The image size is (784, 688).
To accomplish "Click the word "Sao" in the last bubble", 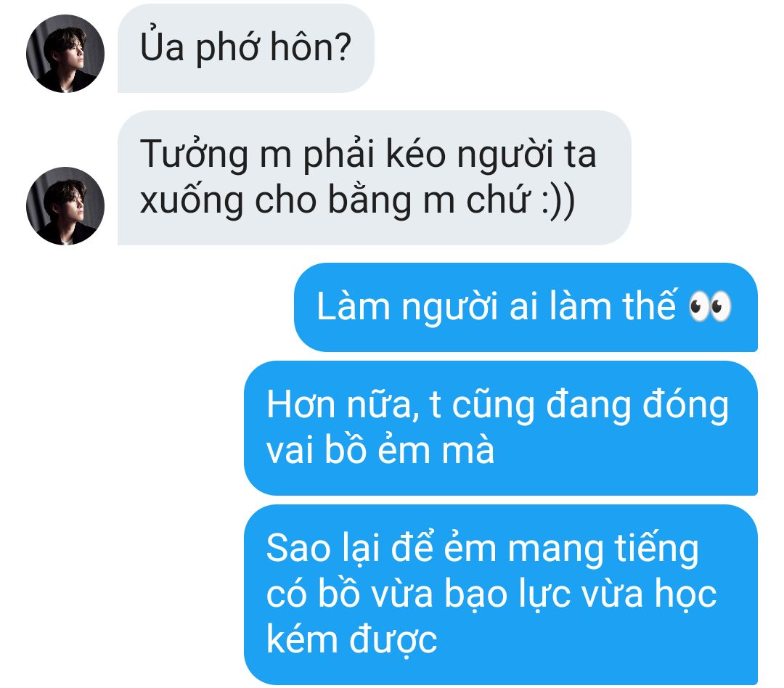I will (x=298, y=549).
